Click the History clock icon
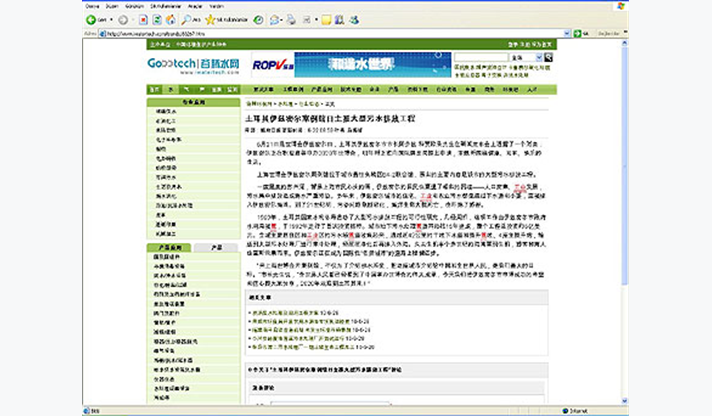 (258, 19)
